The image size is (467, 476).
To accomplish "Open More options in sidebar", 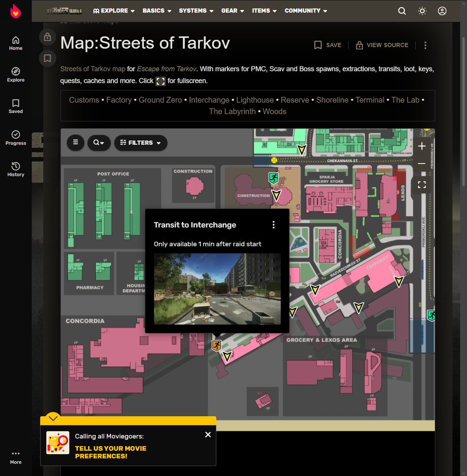I will coord(16,458).
